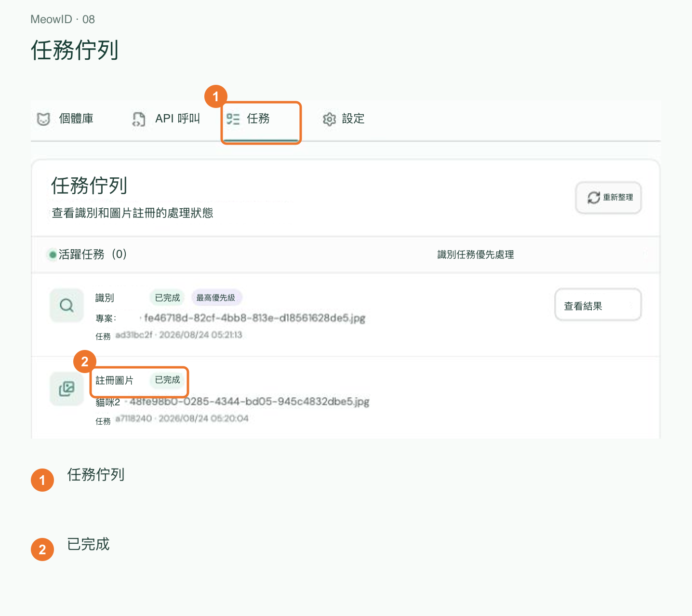
Task: Click the green dot beside 活躍任務
Action: tap(53, 254)
